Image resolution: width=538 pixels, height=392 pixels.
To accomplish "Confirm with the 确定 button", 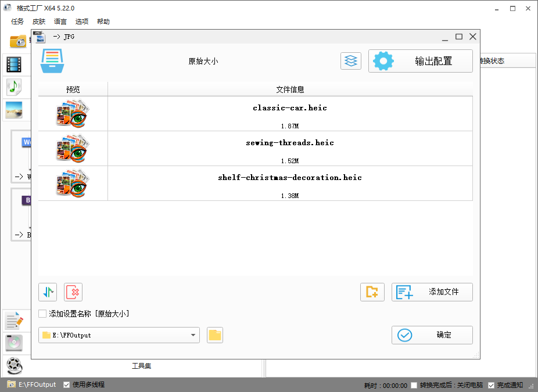I will (x=432, y=335).
